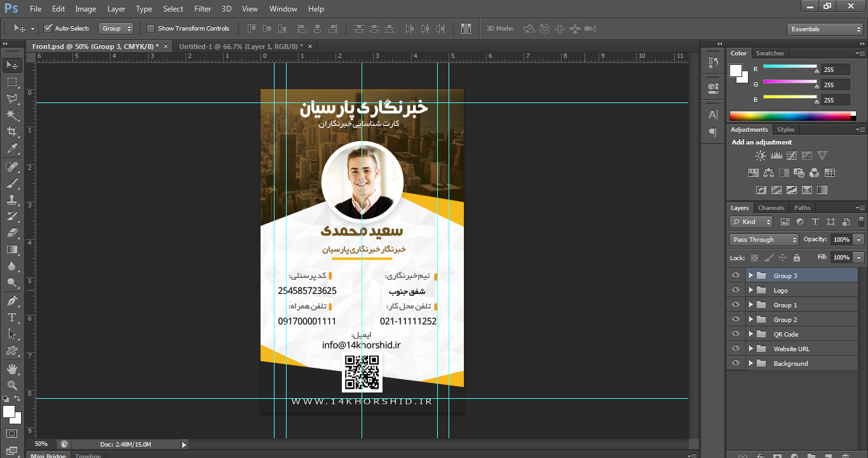This screenshot has height=458, width=868.
Task: Open the Filter menu
Action: [x=203, y=9]
